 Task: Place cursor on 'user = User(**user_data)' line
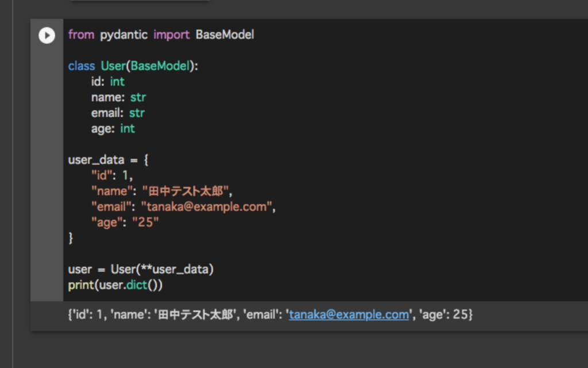coord(141,269)
